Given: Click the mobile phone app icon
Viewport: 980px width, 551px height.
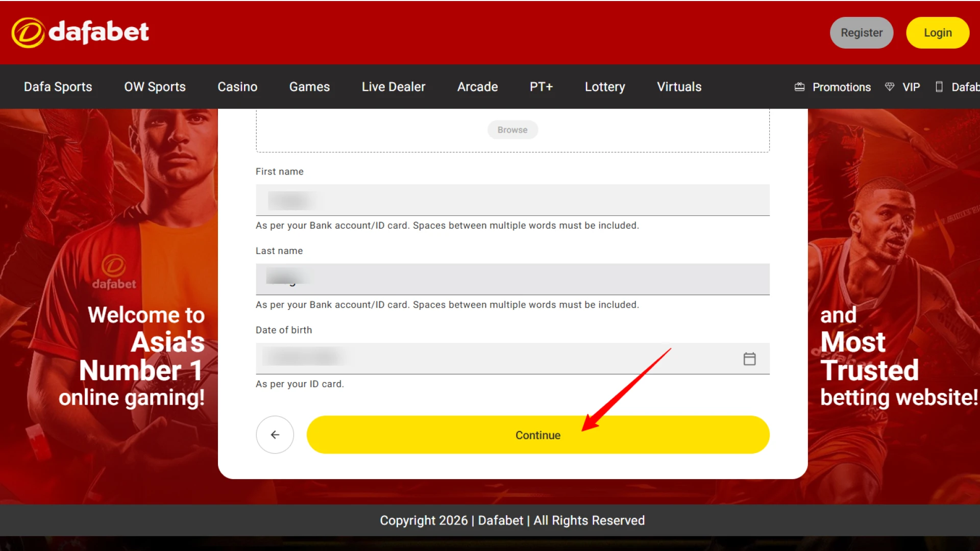Looking at the screenshot, I should click(939, 87).
